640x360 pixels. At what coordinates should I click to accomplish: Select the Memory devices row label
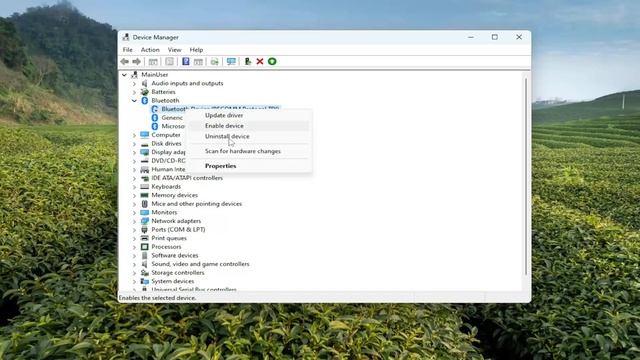point(174,195)
